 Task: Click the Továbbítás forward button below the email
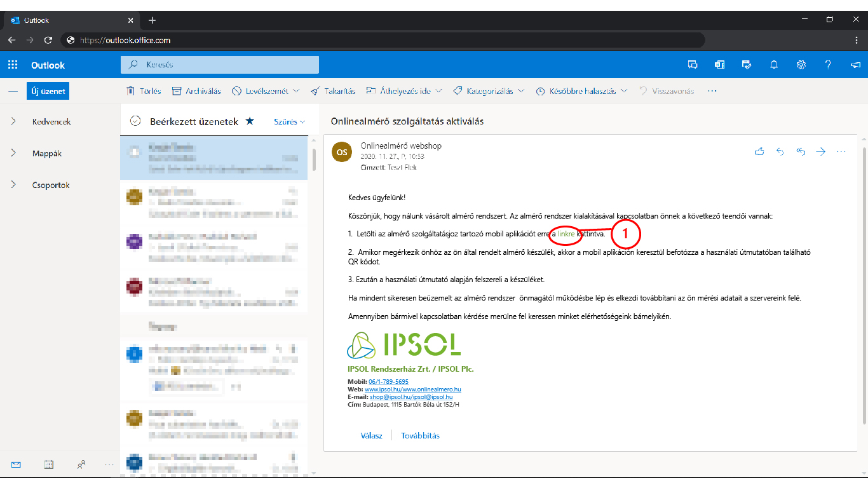[420, 436]
